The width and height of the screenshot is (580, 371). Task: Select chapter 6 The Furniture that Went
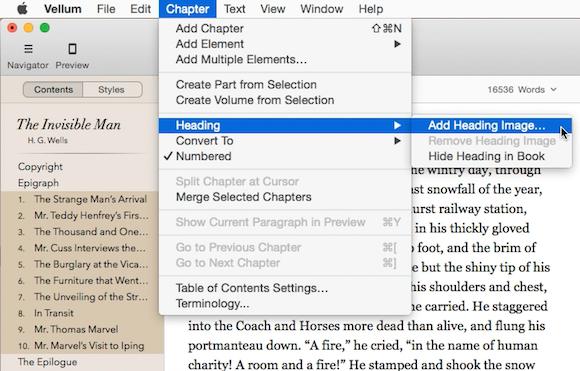82,281
